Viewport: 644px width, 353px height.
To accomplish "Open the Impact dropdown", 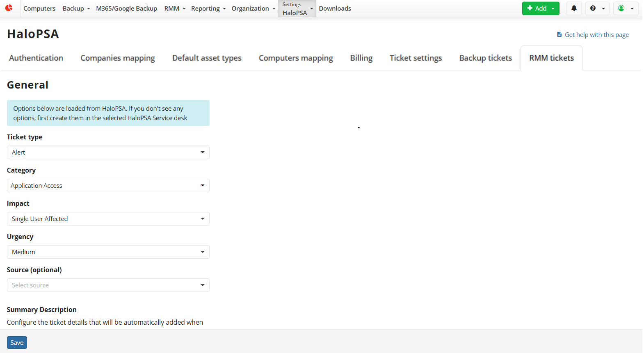I will [x=108, y=219].
